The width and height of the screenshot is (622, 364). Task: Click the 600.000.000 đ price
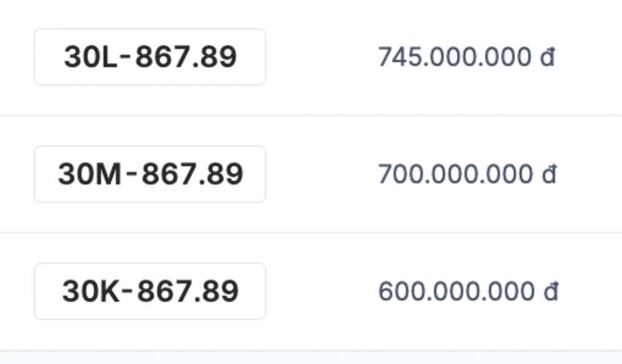point(468,291)
